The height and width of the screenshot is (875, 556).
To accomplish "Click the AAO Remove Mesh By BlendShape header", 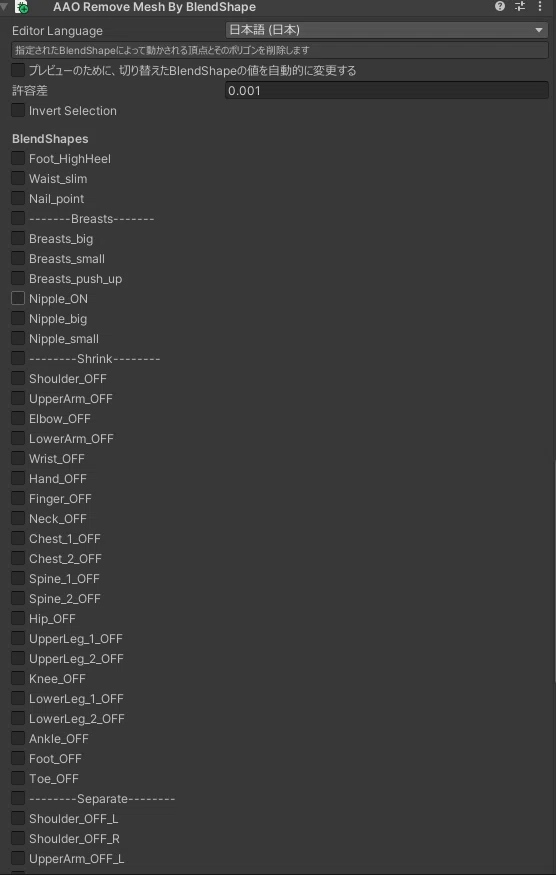I will [x=155, y=7].
